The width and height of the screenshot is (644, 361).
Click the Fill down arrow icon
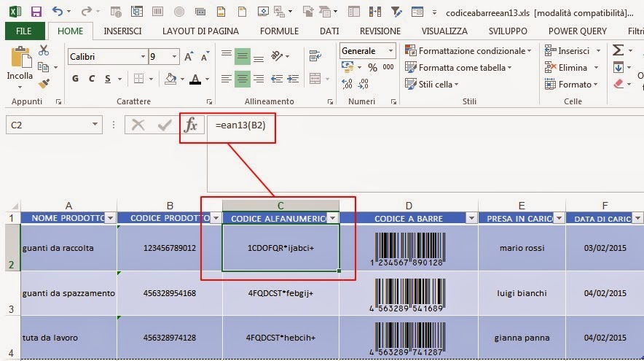[x=619, y=67]
